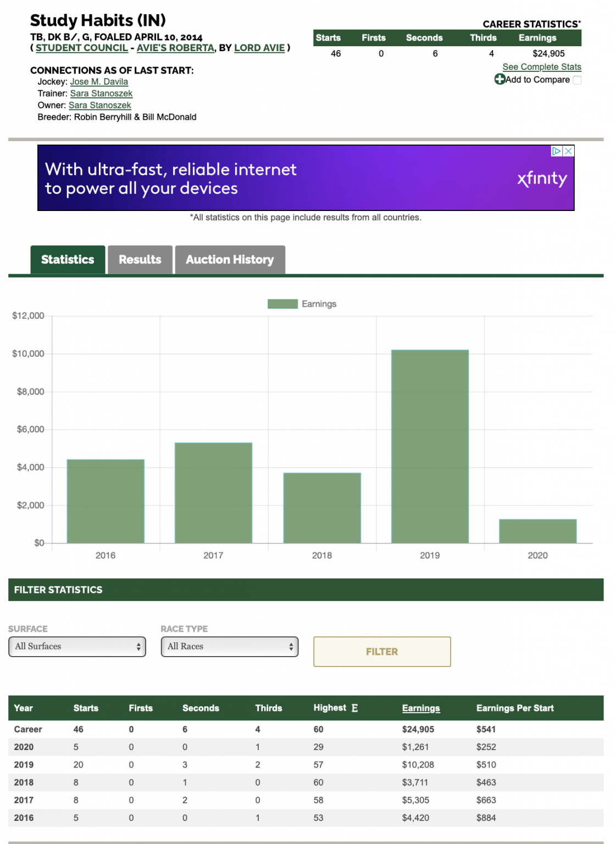616x844 pixels.
Task: Click the AdChoices triangle icon on ad
Action: click(556, 151)
